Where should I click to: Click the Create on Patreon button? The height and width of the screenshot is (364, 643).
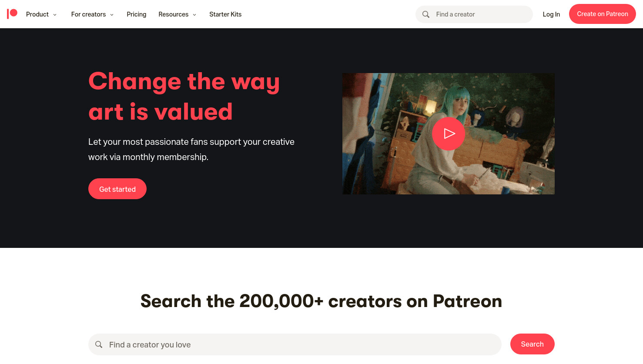(x=603, y=14)
